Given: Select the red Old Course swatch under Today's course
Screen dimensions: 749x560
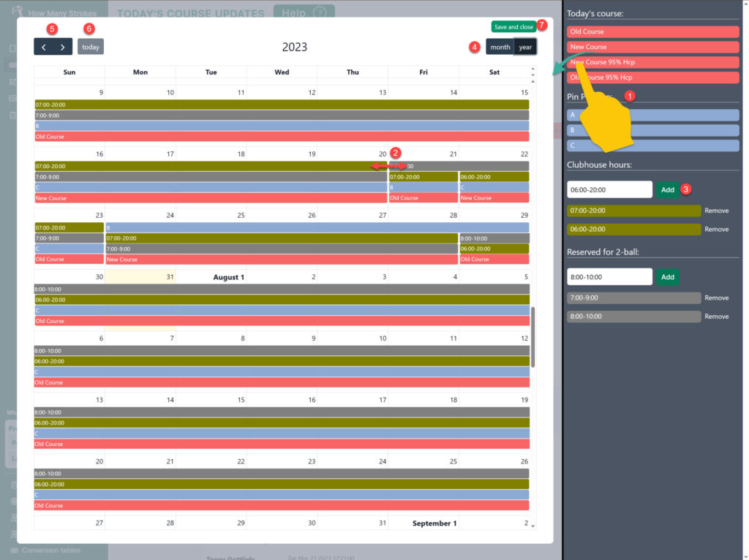Looking at the screenshot, I should [x=652, y=31].
